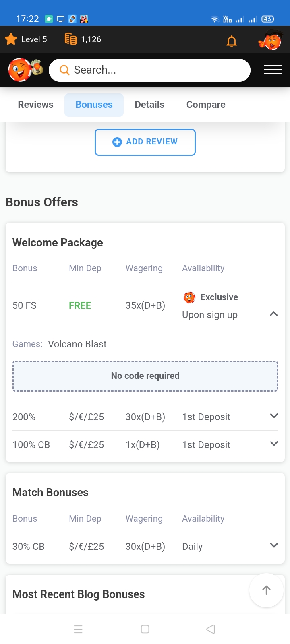Tap the Level 5 star icon
The image size is (290, 644).
click(x=11, y=39)
